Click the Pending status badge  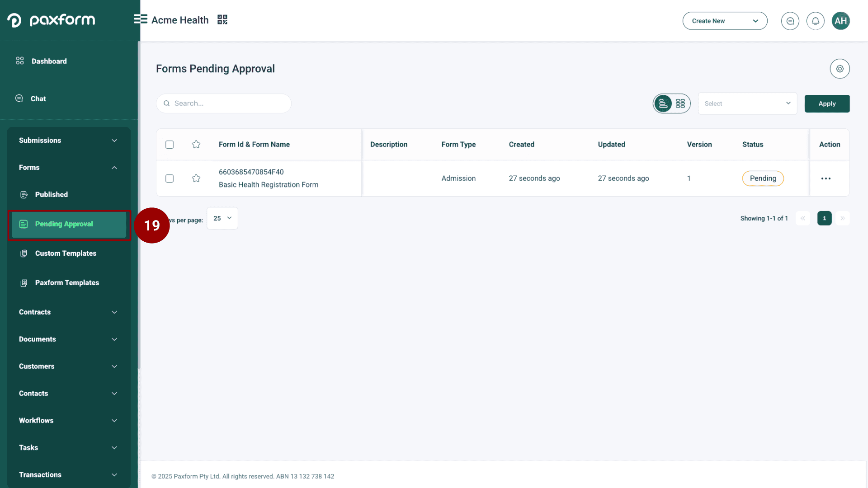pyautogui.click(x=763, y=178)
